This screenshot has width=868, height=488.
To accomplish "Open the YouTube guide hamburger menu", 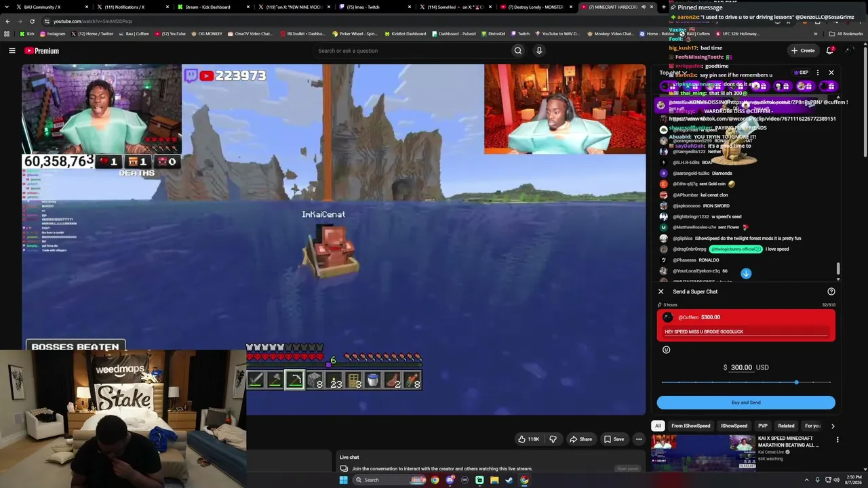I will click(x=12, y=51).
